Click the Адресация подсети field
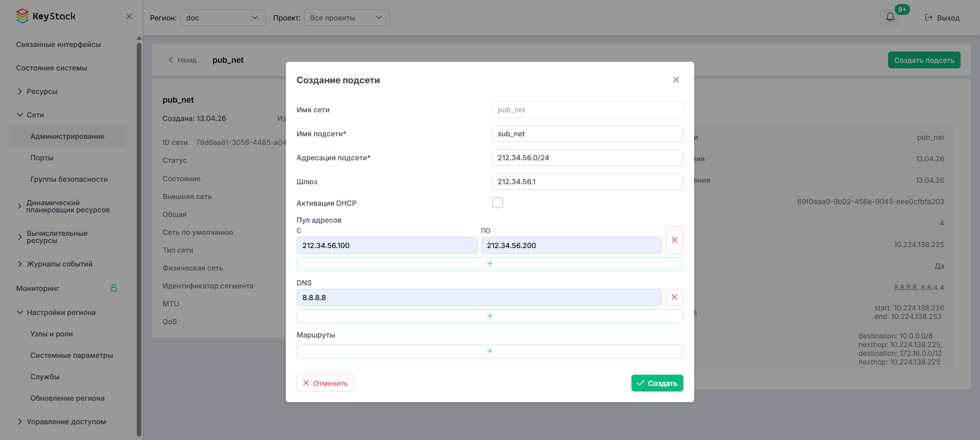 pyautogui.click(x=587, y=158)
